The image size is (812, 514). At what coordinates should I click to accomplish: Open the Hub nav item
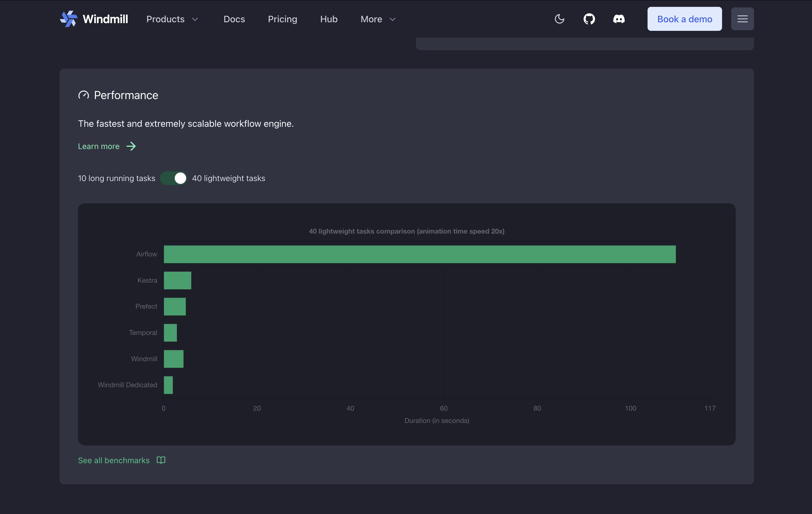tap(329, 19)
